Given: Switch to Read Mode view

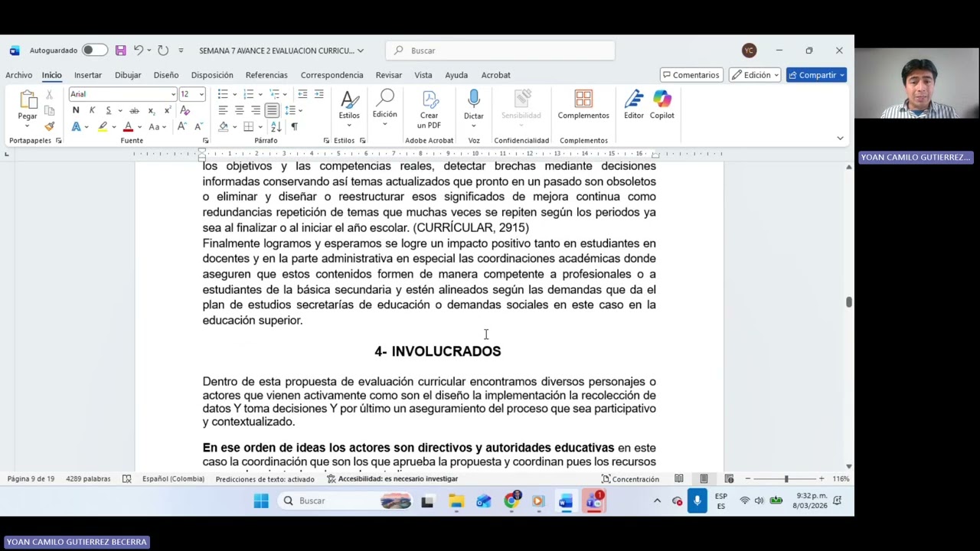Looking at the screenshot, I should click(678, 479).
